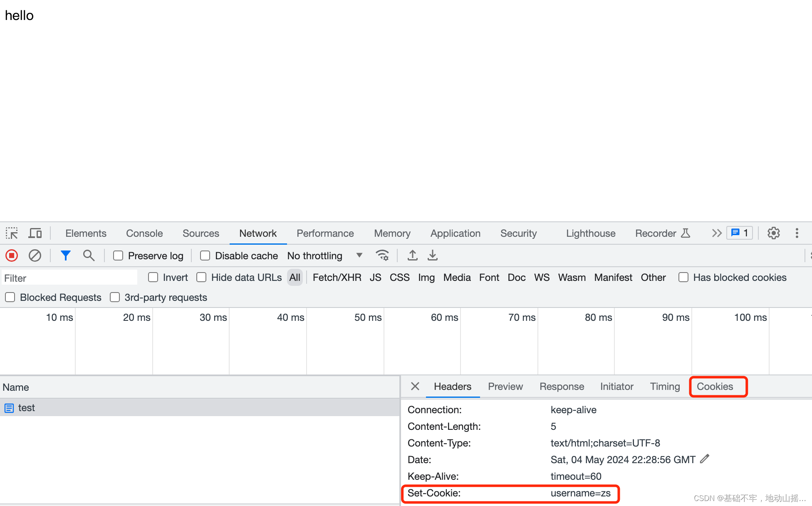Toggle the device toolbar icon

(x=35, y=233)
